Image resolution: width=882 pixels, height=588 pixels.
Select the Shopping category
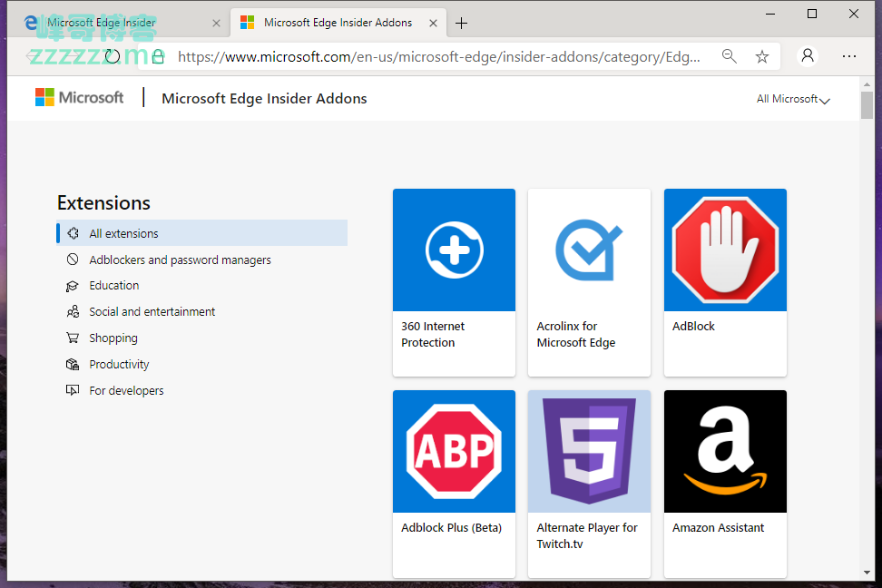[113, 338]
